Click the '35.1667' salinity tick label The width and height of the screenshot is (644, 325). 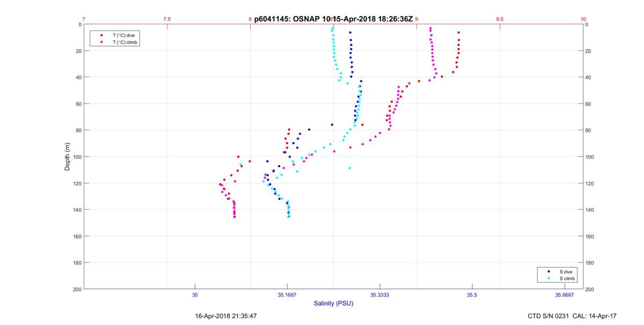point(288,294)
